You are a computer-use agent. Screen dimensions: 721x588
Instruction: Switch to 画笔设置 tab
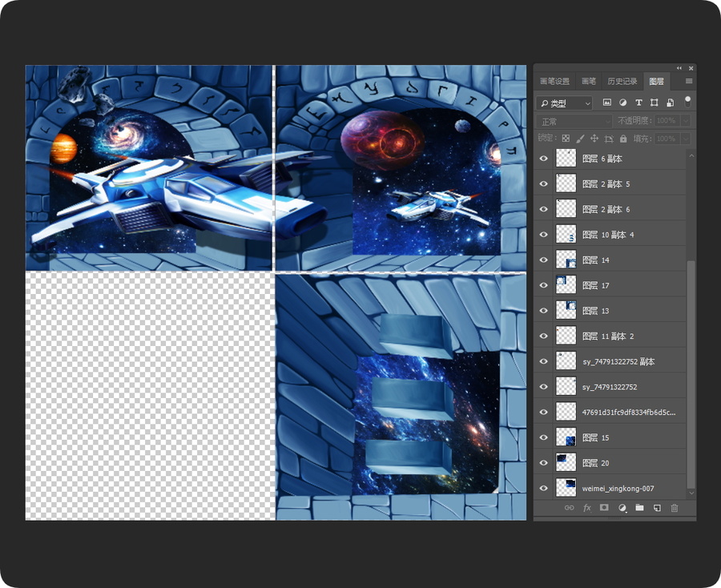554,82
